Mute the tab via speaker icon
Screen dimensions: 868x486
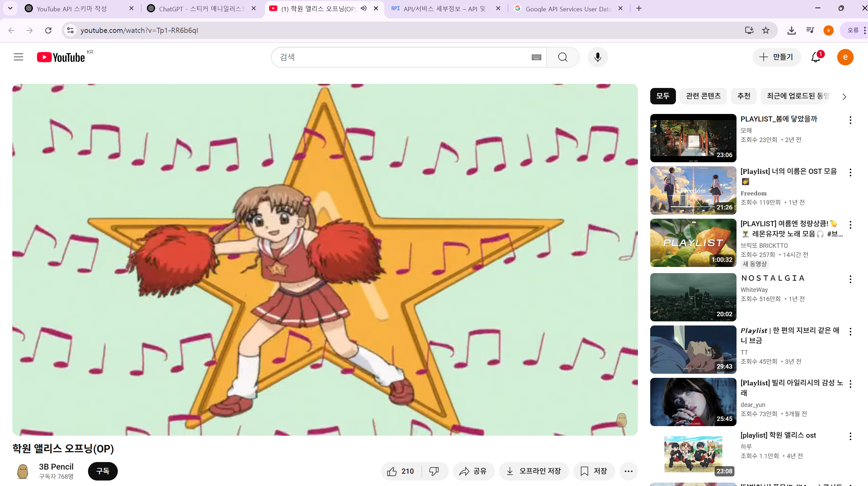(x=364, y=9)
